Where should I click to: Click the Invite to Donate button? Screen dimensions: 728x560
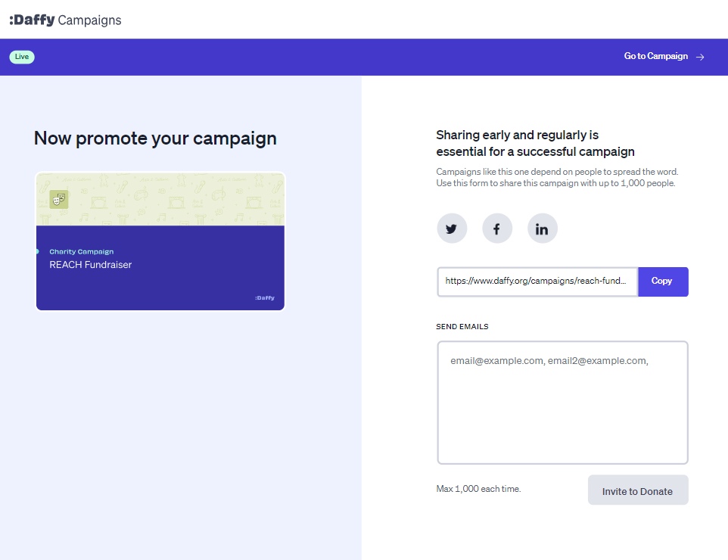[638, 490]
